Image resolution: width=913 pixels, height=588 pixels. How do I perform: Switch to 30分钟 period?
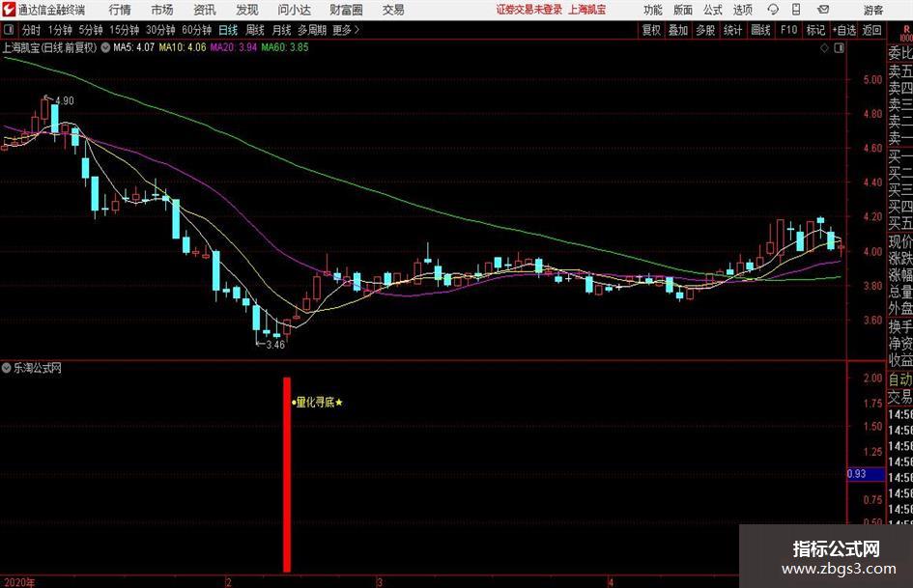[x=160, y=30]
